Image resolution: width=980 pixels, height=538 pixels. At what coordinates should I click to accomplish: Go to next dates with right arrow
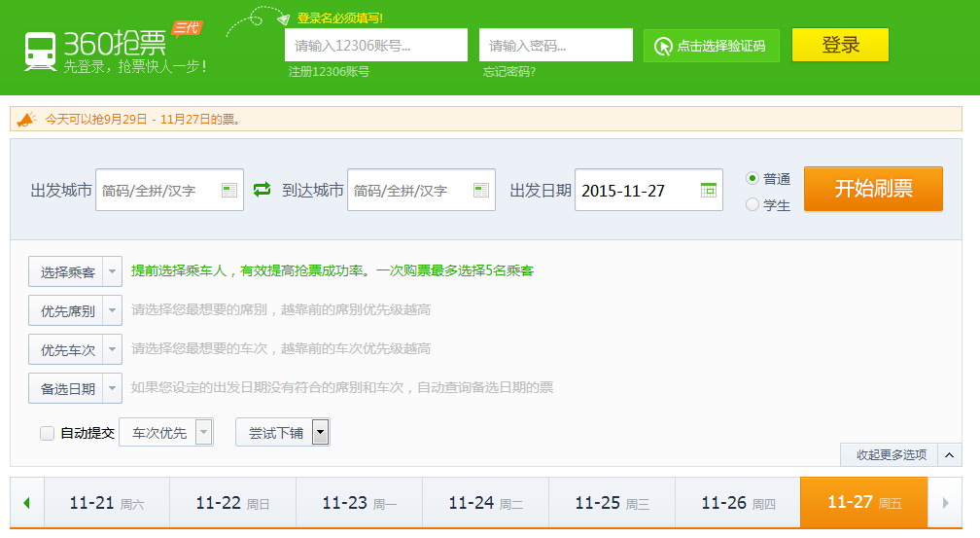pyautogui.click(x=945, y=503)
